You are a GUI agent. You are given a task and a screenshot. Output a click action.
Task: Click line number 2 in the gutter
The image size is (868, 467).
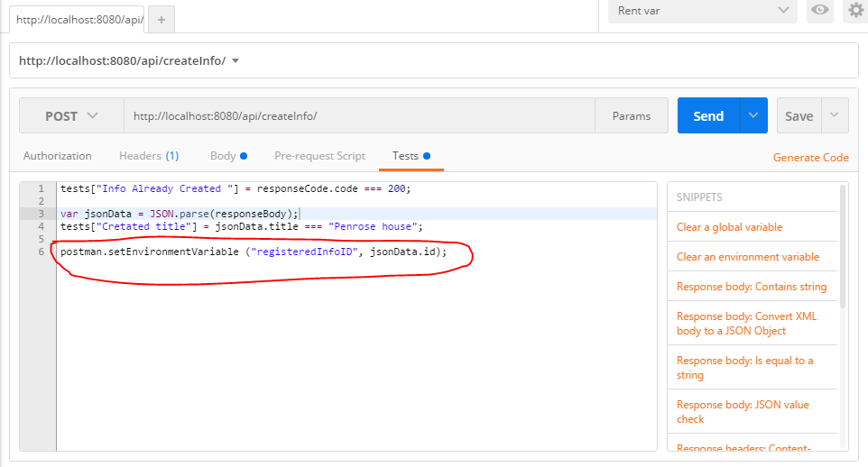tap(41, 201)
